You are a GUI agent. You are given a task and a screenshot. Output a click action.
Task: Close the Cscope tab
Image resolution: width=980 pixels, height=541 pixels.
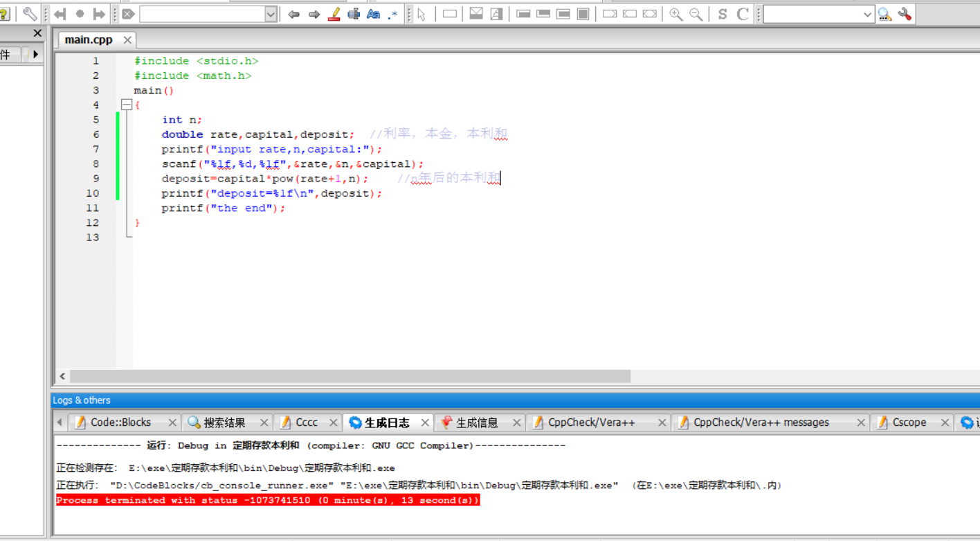[945, 423]
